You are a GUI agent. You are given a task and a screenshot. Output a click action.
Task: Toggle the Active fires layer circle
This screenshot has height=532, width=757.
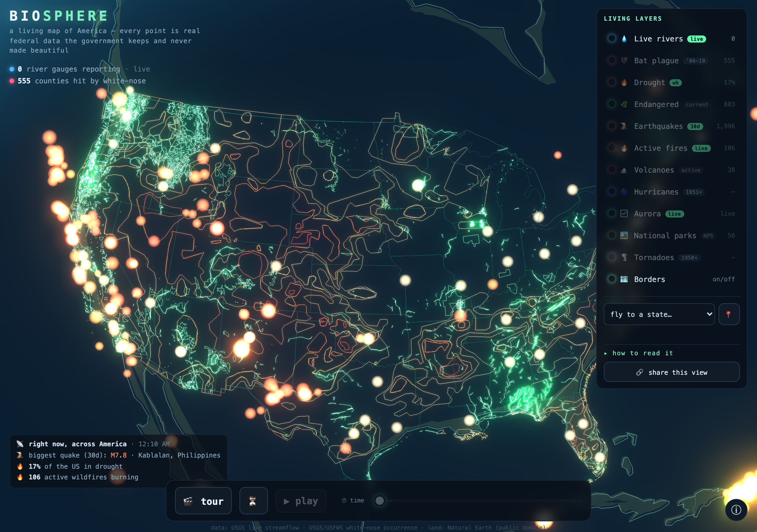[612, 147]
